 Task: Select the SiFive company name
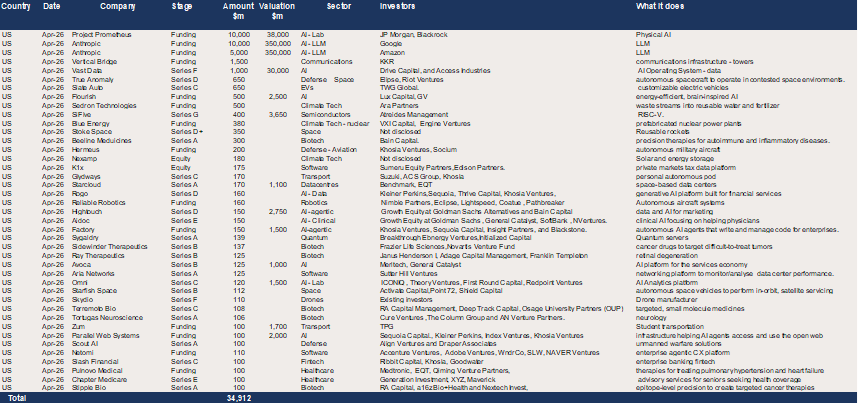[x=80, y=114]
